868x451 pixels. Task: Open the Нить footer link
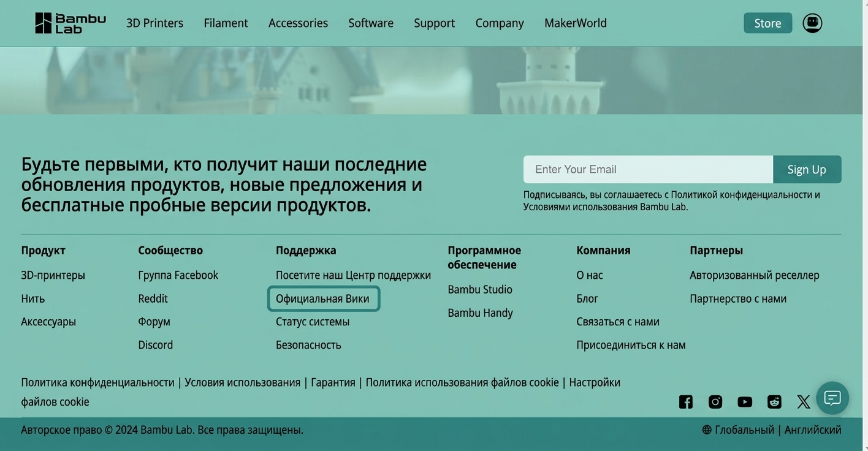tap(32, 298)
